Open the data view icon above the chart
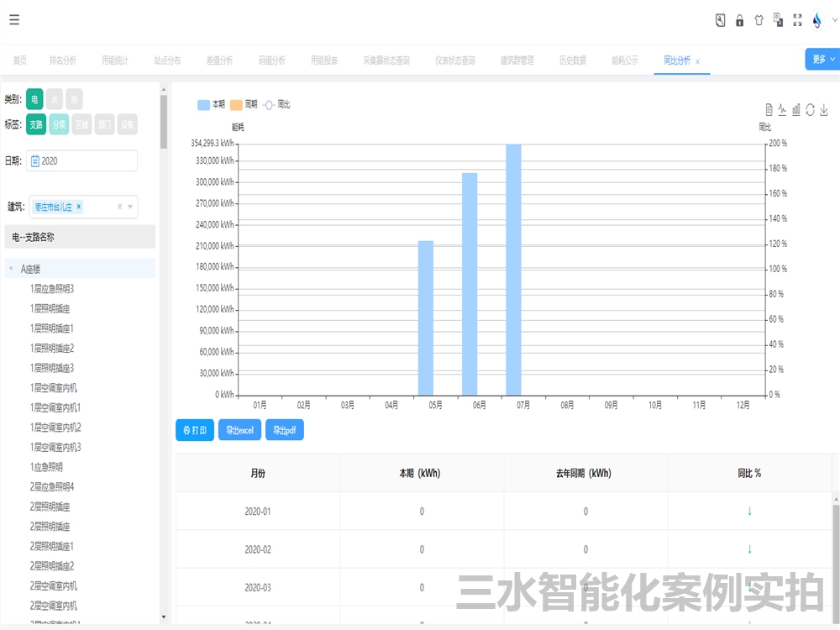This screenshot has width=840, height=630. (769, 108)
